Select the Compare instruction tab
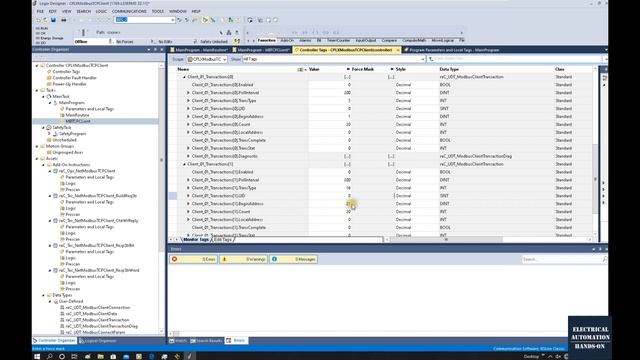Screen dimensions: 640x360 pyautogui.click(x=389, y=40)
